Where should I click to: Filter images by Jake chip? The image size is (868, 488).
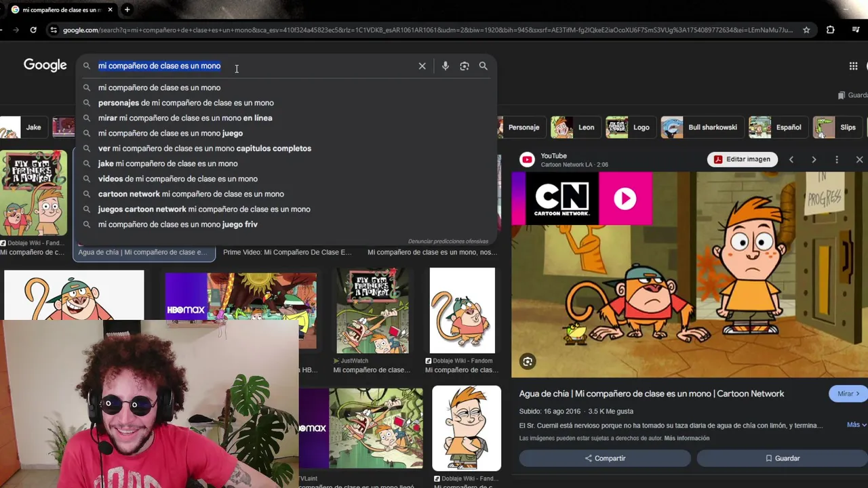point(23,127)
